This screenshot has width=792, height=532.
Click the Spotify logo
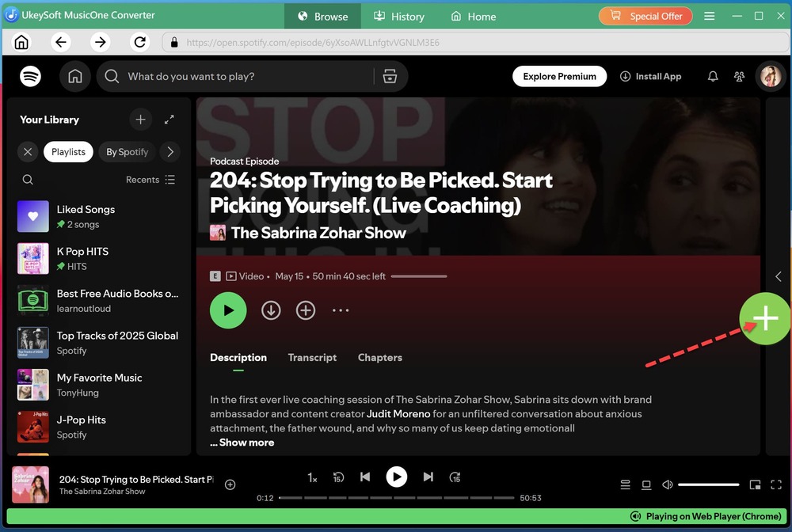click(30, 76)
